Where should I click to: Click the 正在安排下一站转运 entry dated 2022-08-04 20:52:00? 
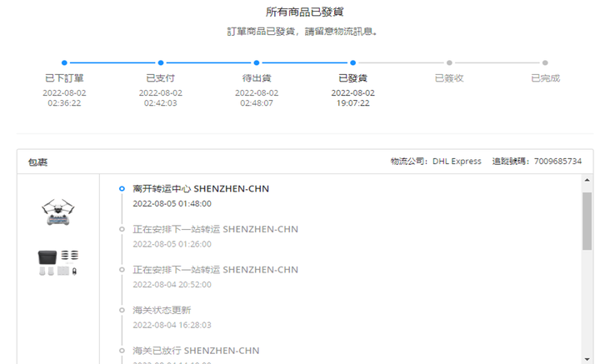(216, 270)
